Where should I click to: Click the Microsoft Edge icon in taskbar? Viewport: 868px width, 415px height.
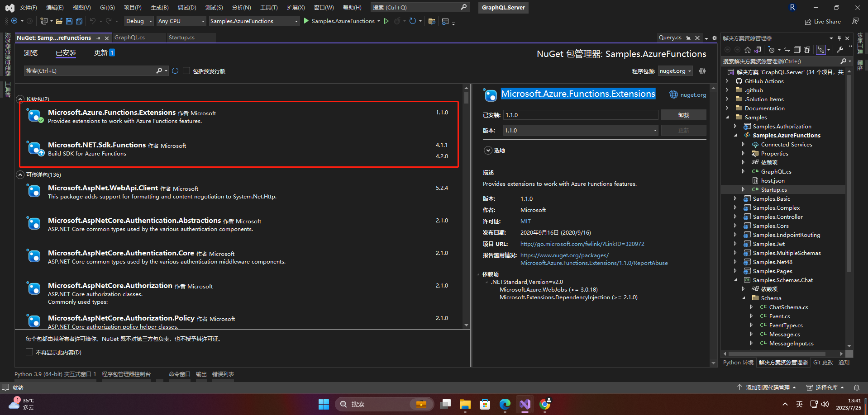505,404
